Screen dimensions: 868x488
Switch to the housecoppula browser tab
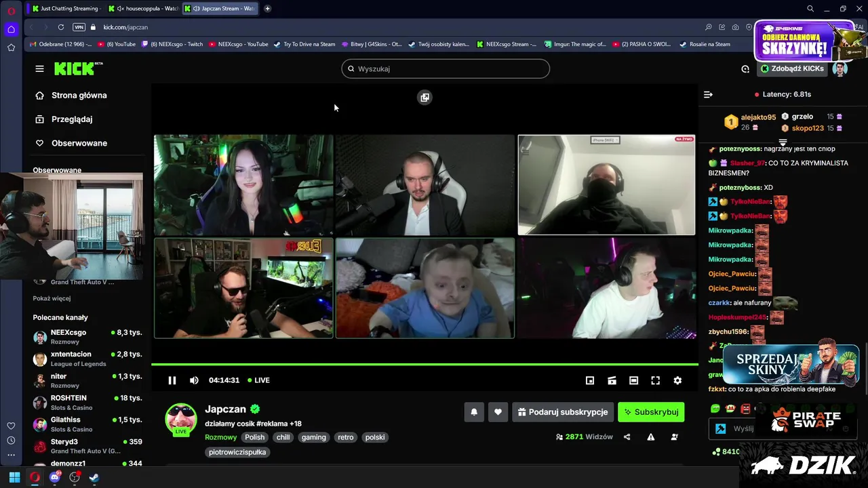143,9
